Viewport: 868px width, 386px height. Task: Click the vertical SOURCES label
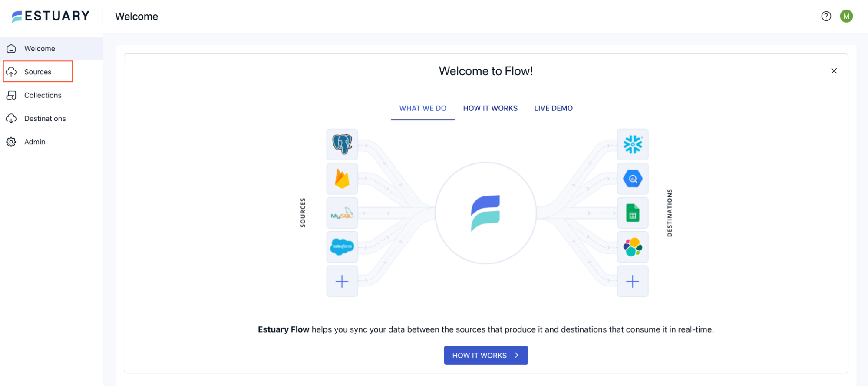point(303,213)
